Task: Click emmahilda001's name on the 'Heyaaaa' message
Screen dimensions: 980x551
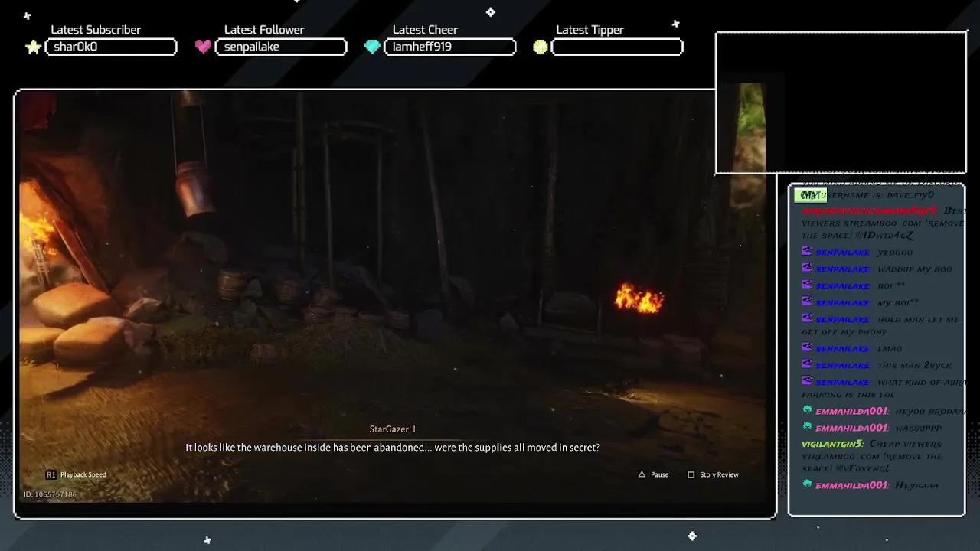Action: [851, 485]
